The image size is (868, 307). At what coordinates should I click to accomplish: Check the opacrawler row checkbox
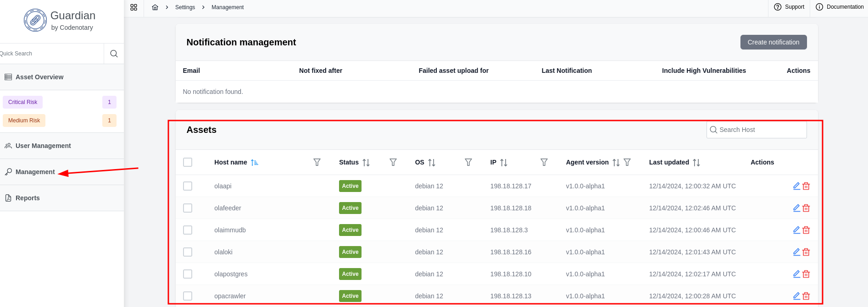188,296
